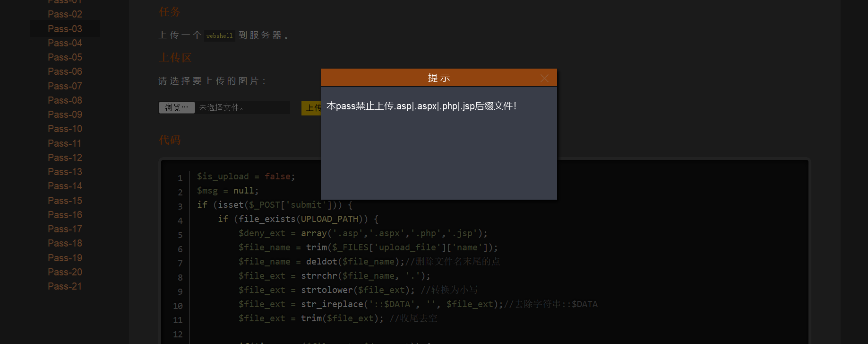This screenshot has height=344, width=868.
Task: Select Pass-16 from the level list
Action: pos(65,215)
